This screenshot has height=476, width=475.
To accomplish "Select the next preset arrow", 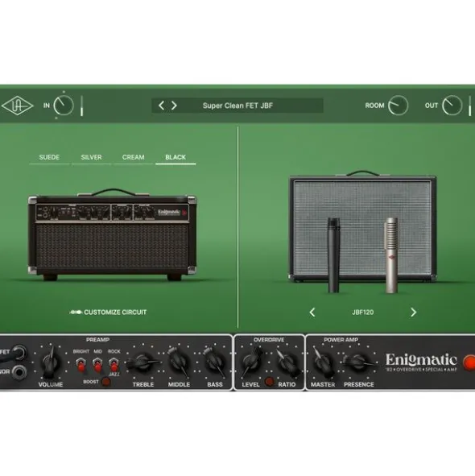I will pyautogui.click(x=174, y=106).
